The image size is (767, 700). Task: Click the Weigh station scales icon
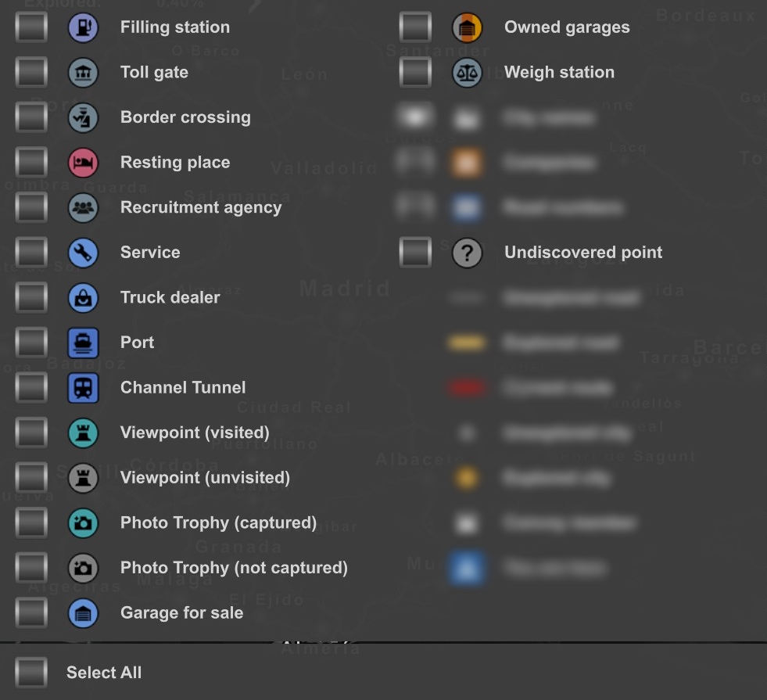click(467, 73)
